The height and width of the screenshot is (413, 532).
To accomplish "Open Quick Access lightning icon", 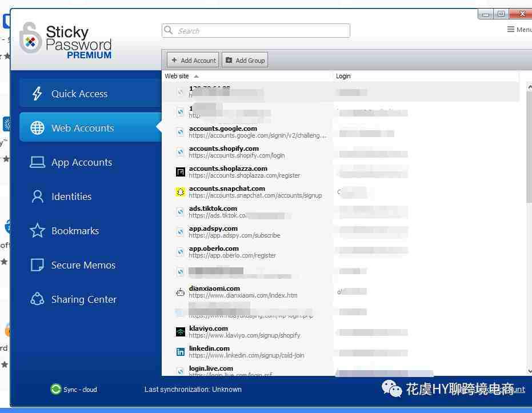I will [37, 94].
